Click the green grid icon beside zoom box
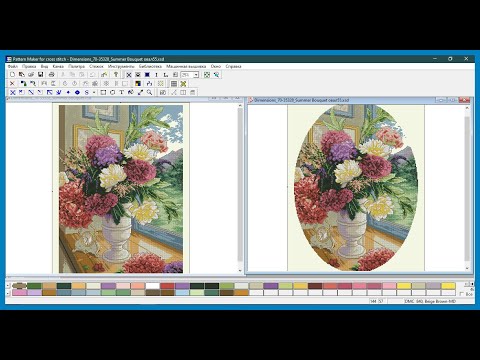The height and width of the screenshot is (360, 480). (207, 75)
